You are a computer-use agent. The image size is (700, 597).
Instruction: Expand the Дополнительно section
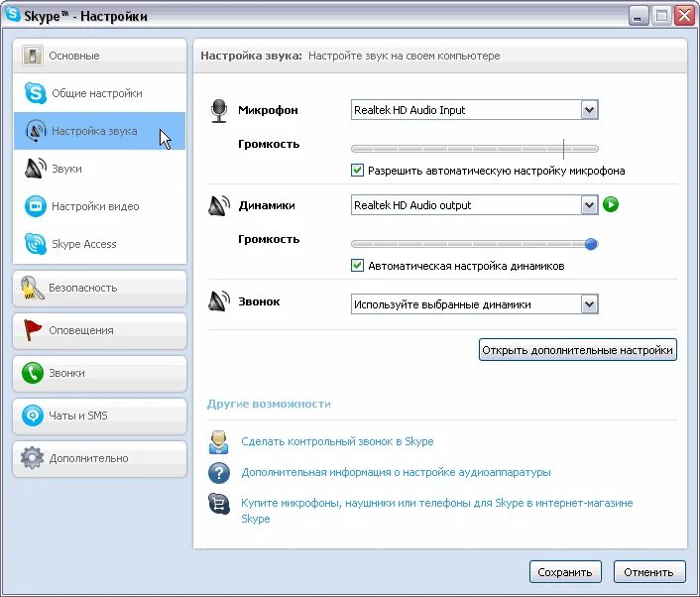[x=99, y=458]
